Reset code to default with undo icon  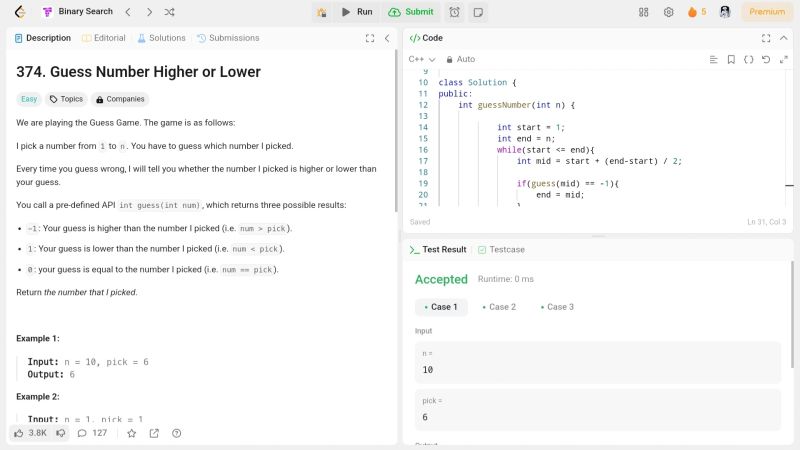pos(766,60)
